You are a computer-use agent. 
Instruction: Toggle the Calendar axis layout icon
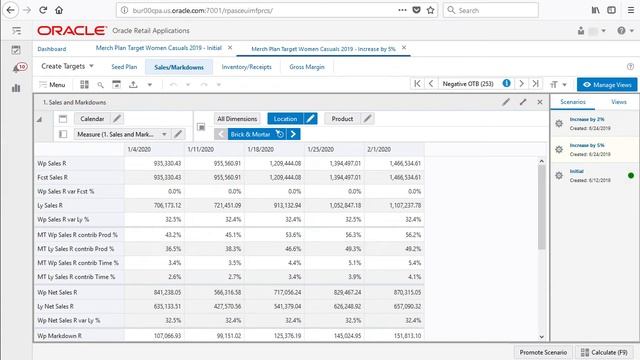(x=63, y=119)
